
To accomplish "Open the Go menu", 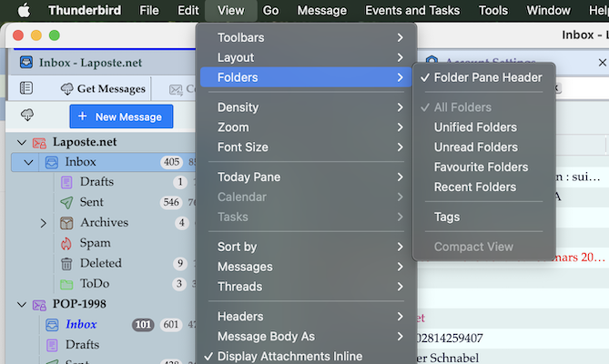I will click(270, 11).
